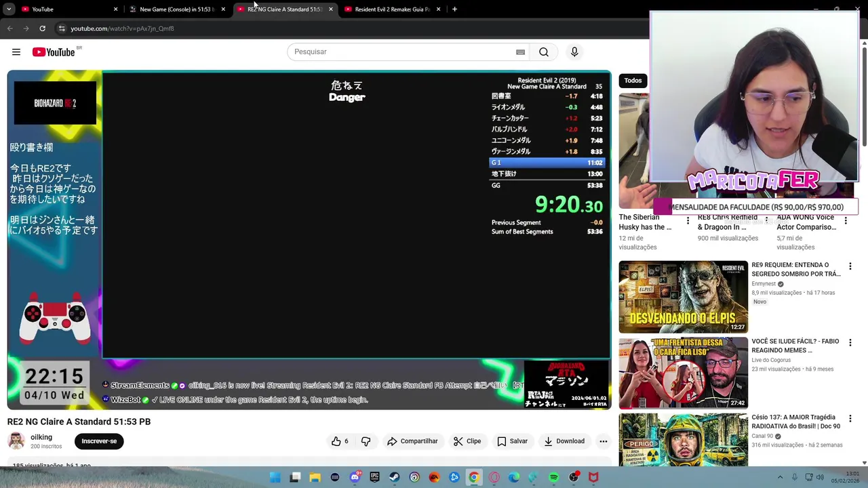The image size is (868, 488).
Task: Open options menu for the Siberian Husky short
Action: pos(688,221)
